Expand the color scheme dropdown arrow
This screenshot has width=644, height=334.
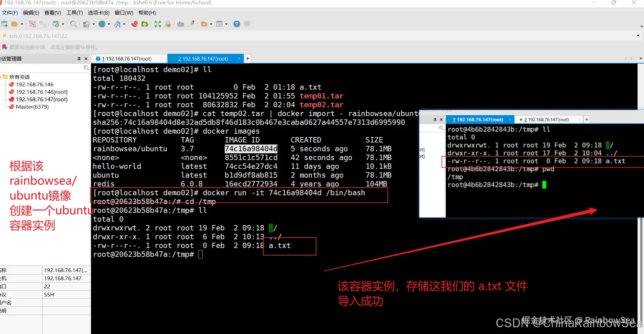[93, 24]
